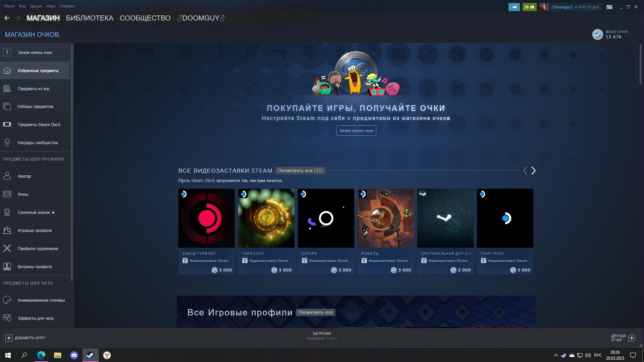
Task: Click the sidebar vertical scrollbar
Action: (72, 162)
